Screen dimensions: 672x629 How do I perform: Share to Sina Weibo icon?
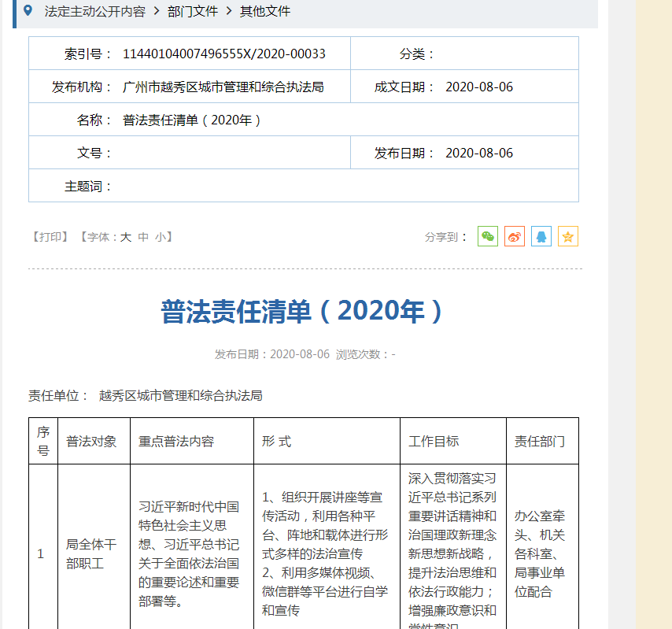[x=515, y=236]
